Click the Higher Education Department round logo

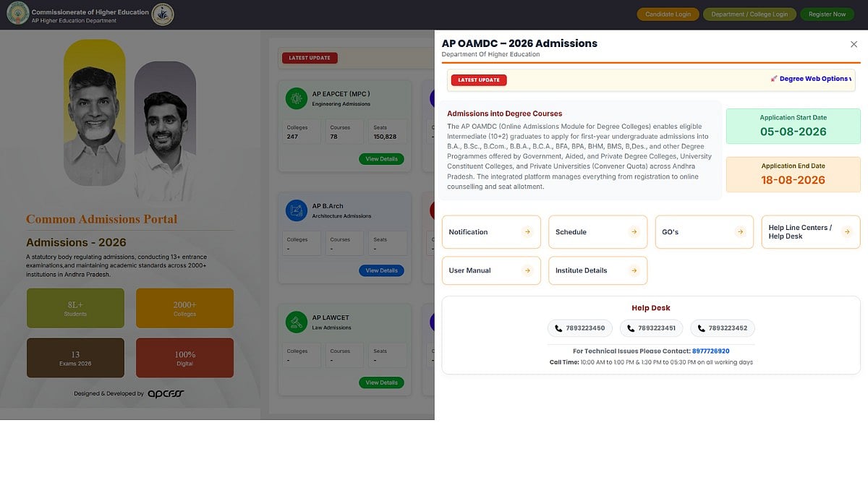pyautogui.click(x=163, y=14)
